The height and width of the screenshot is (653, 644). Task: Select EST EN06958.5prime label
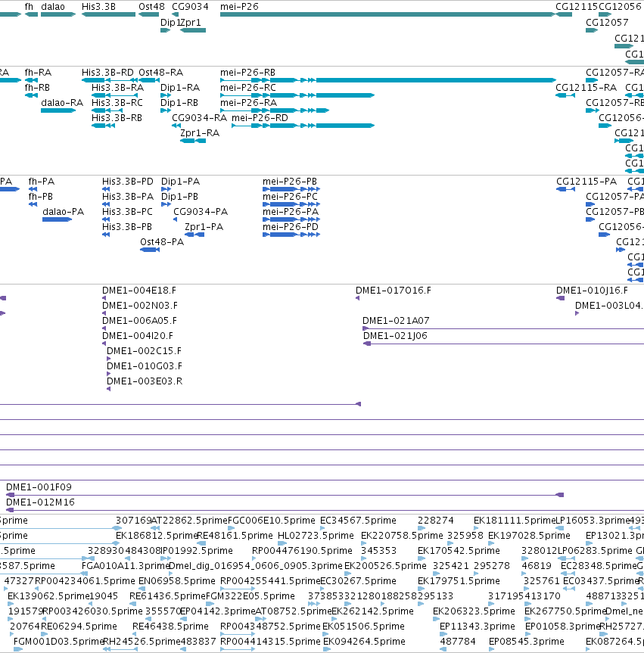coord(176,581)
